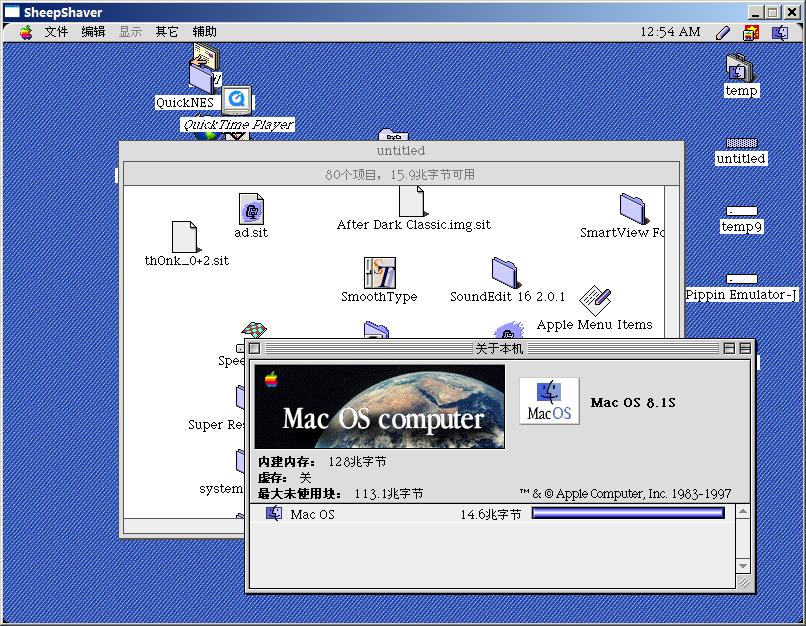Open the 文件 menu

[56, 32]
